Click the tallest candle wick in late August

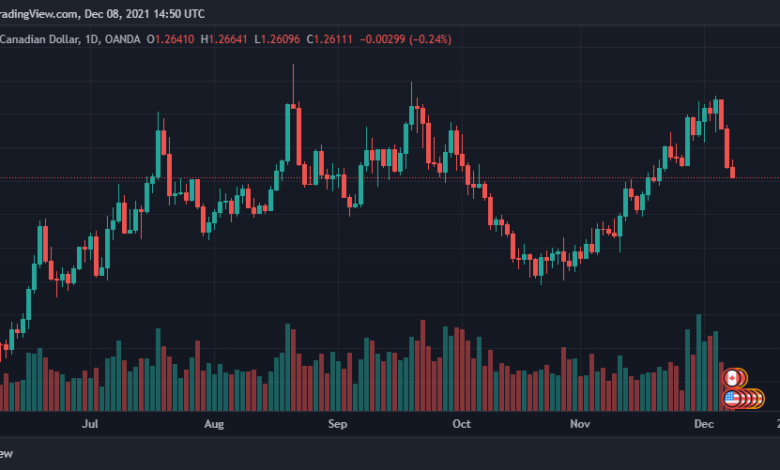tap(293, 85)
